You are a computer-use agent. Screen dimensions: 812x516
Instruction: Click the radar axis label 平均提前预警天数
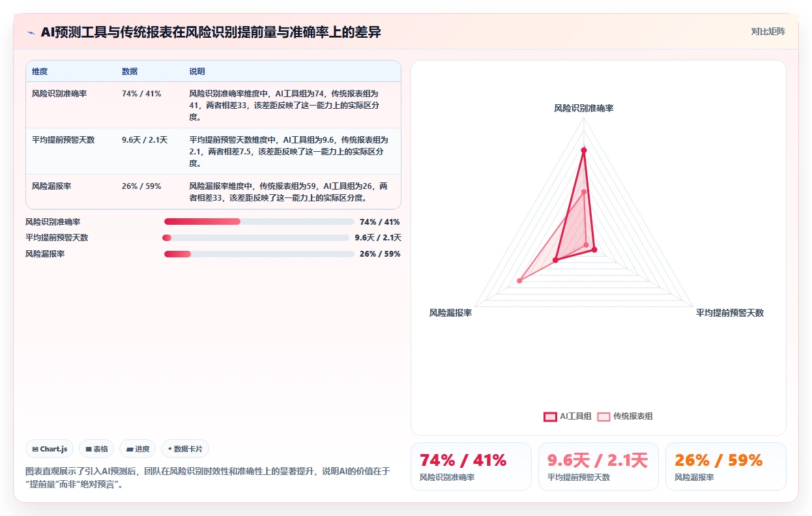(x=730, y=313)
